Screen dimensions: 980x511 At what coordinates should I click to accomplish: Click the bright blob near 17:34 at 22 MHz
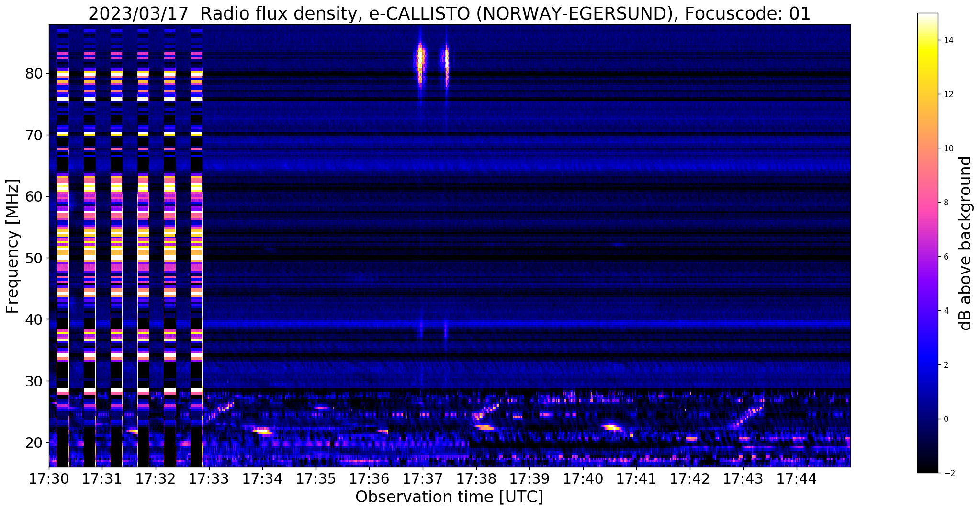263,432
